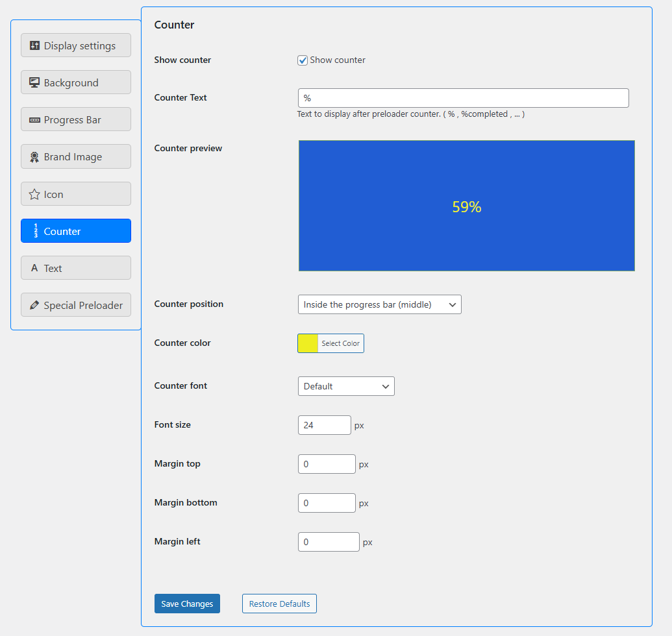Click inside the Counter Text input field

tap(463, 97)
